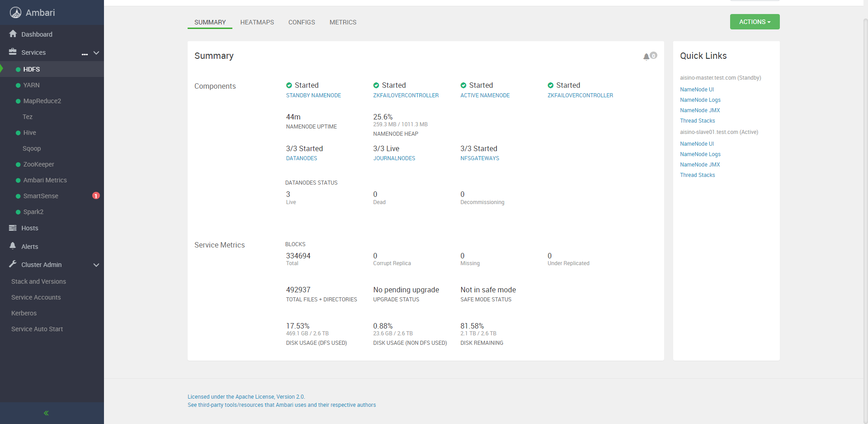The height and width of the screenshot is (424, 868).
Task: Open NameNode UI for aisino-slave01 active
Action: coord(697,144)
